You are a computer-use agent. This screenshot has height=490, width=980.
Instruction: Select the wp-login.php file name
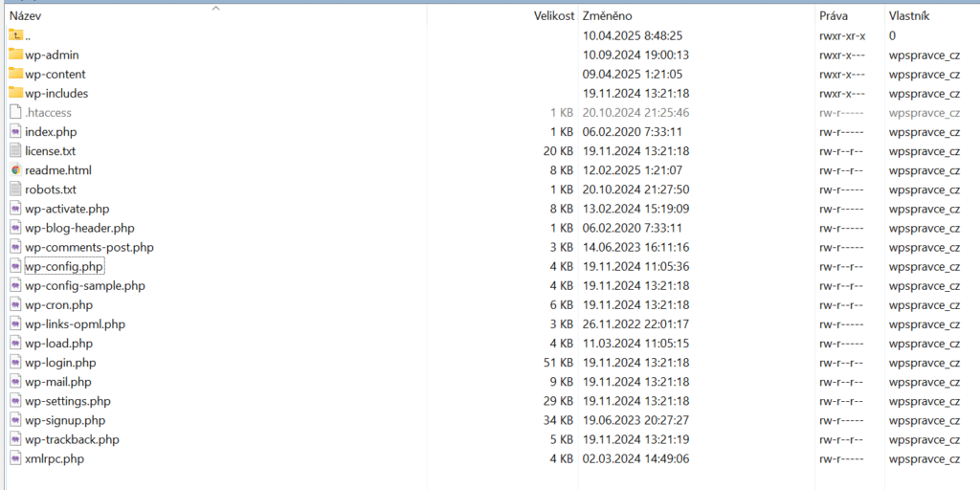(60, 363)
